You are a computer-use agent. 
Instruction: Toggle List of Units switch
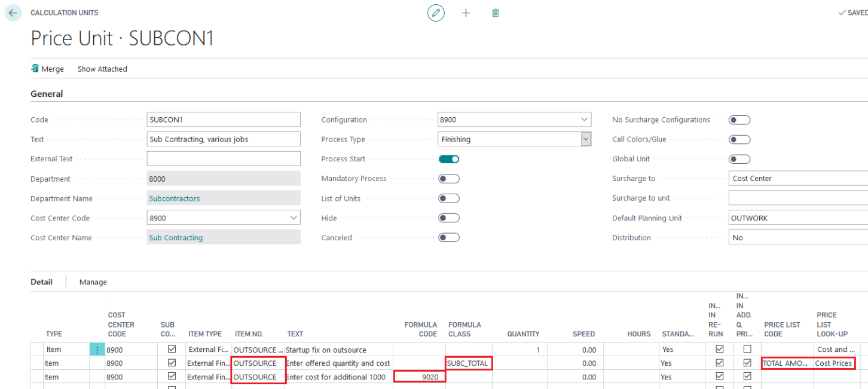coord(449,198)
